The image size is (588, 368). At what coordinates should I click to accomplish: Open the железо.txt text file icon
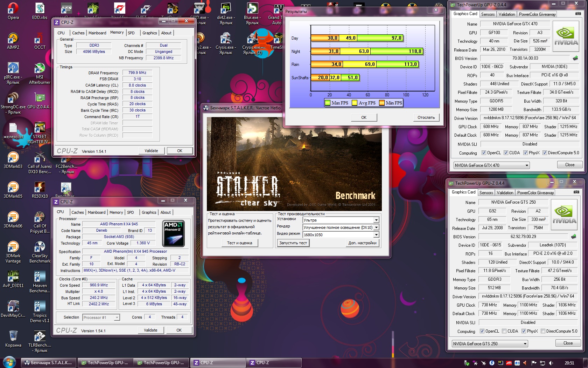click(x=13, y=130)
